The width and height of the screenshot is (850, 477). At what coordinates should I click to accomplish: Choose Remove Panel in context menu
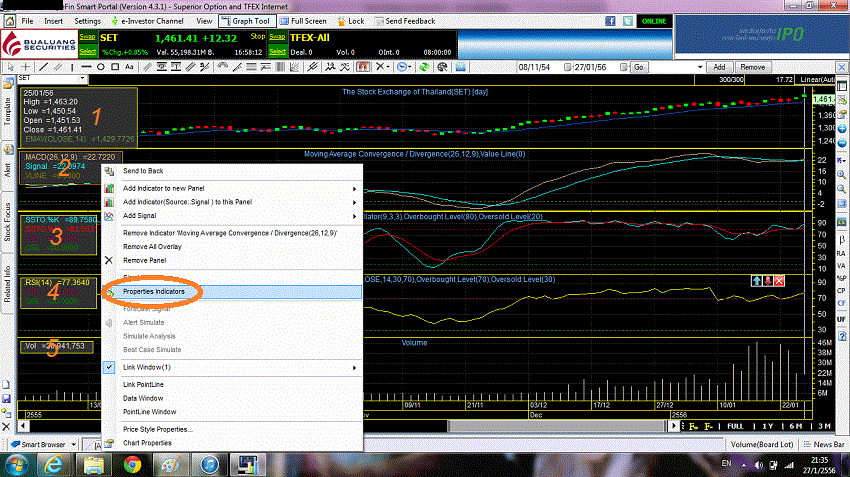pyautogui.click(x=232, y=260)
